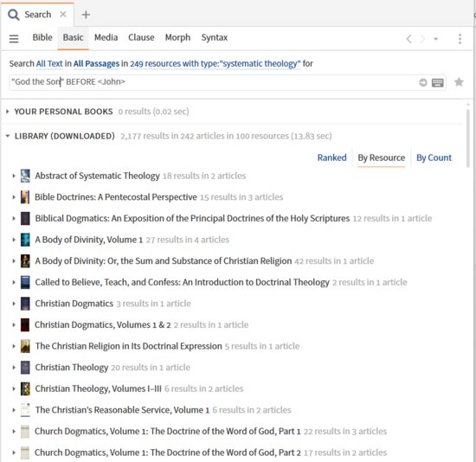Click Christian's Reasonable Service cover

[x=25, y=410]
